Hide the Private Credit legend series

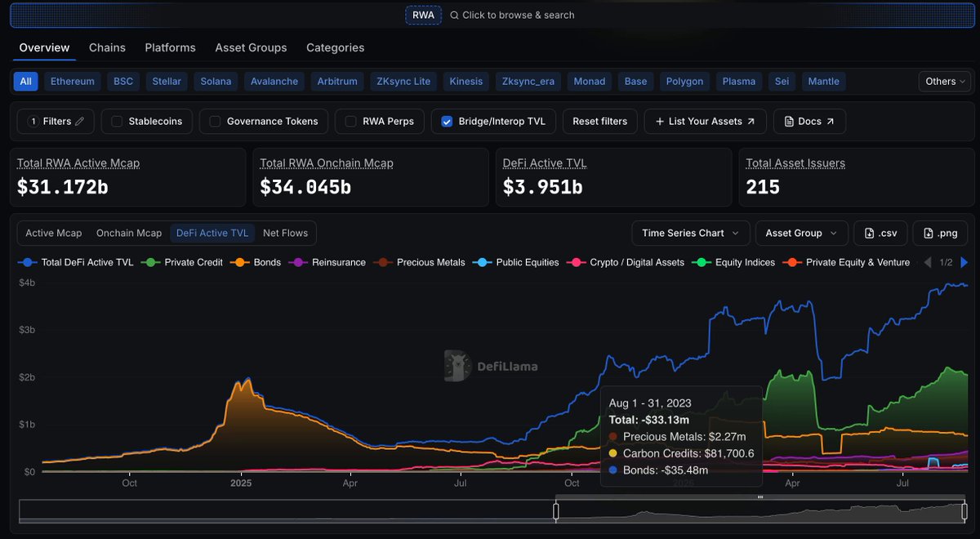coord(182,262)
